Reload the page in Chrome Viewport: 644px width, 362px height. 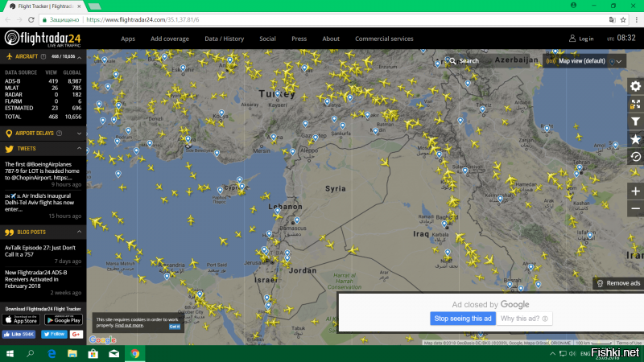[x=31, y=19]
